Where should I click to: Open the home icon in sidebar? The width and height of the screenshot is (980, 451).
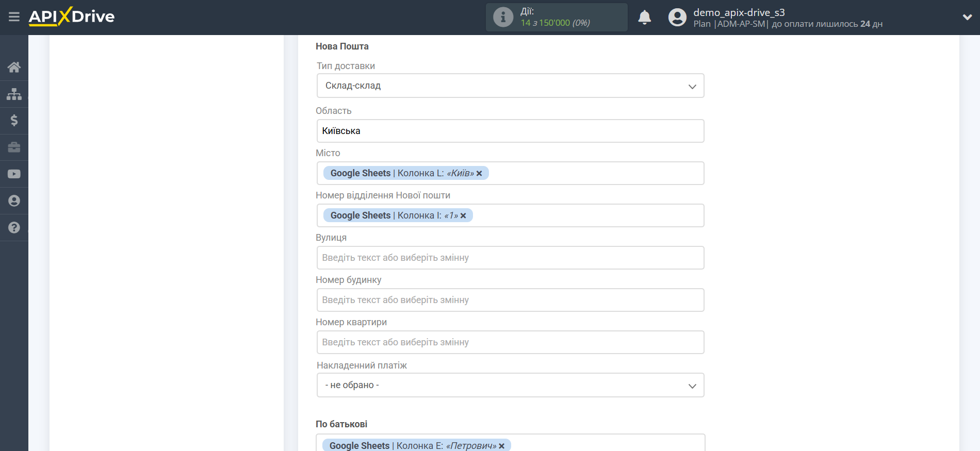[x=14, y=67]
